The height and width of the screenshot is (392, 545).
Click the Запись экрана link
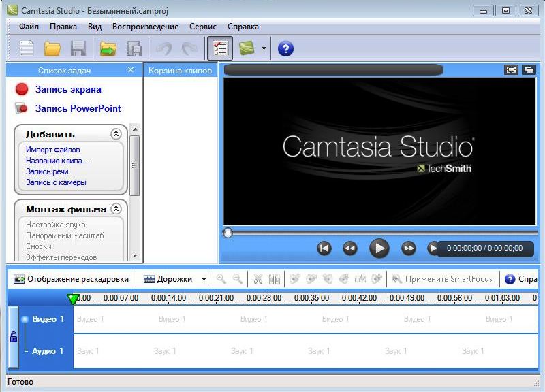point(68,90)
